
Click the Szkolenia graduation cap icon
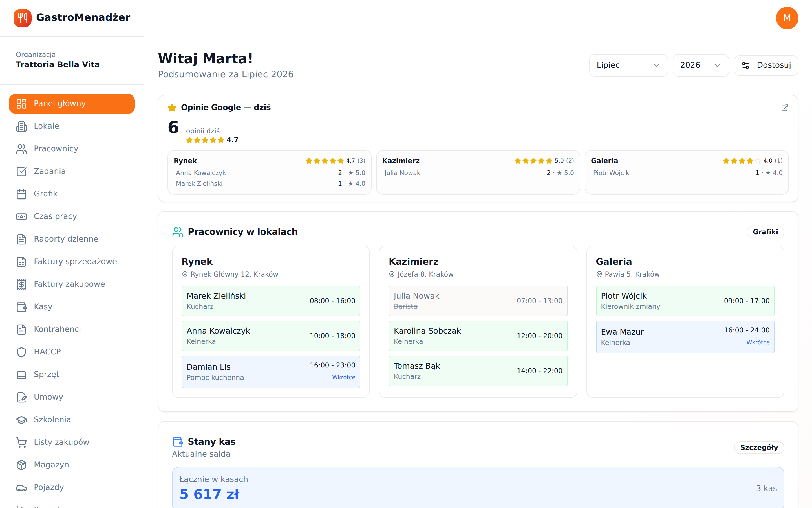(21, 420)
